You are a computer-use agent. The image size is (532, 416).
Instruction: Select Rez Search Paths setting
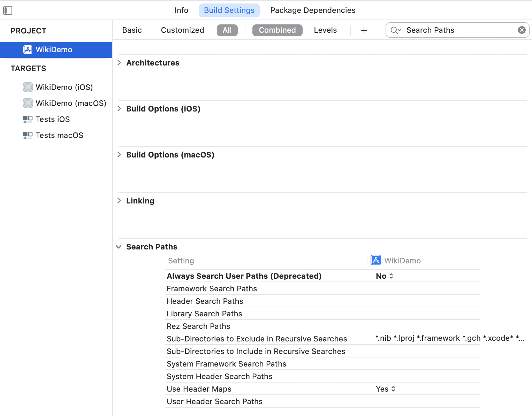tap(199, 326)
